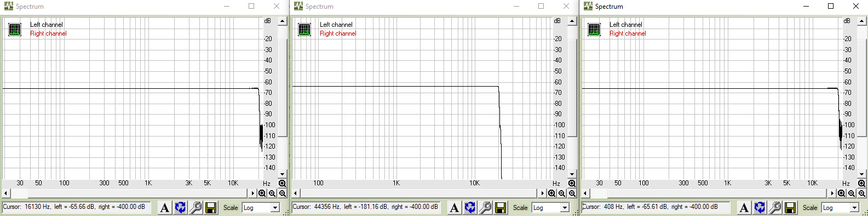Click frequency scroll-left arrow in left window

point(6,194)
